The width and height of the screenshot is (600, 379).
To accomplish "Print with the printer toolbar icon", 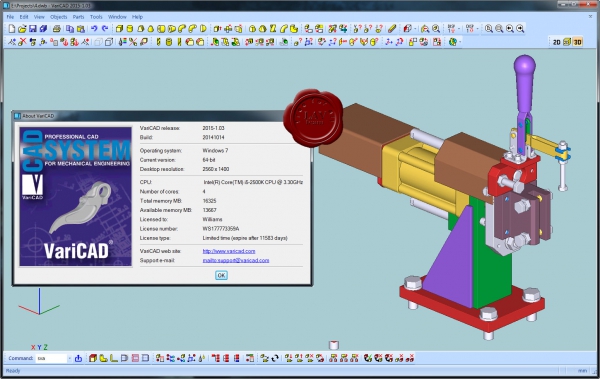I will pyautogui.click(x=56, y=29).
